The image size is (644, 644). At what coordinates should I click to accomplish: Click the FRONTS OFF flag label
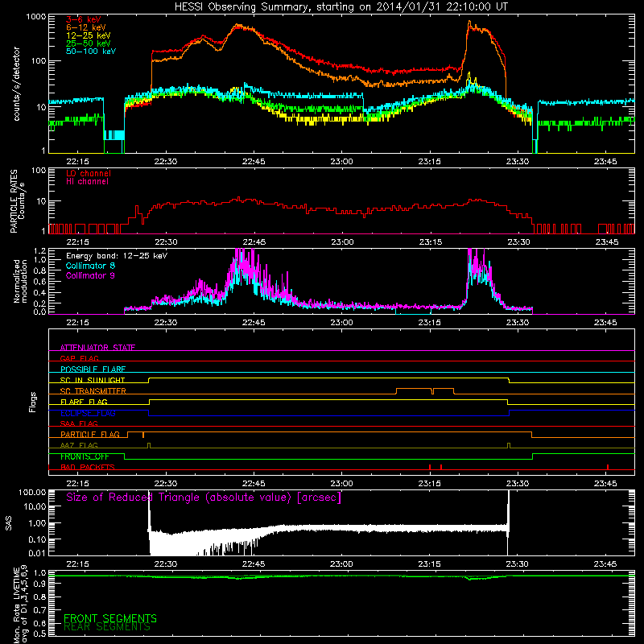[x=85, y=456]
